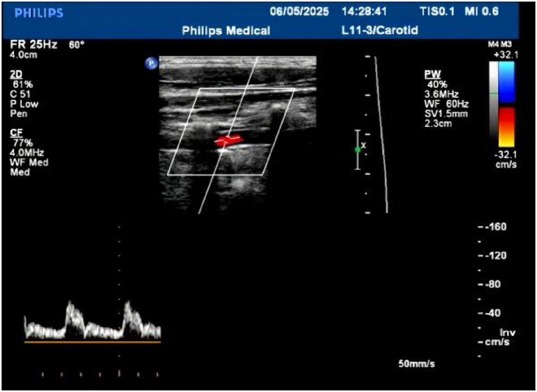
Task: Click the 60° angle correction value
Action: [x=76, y=45]
